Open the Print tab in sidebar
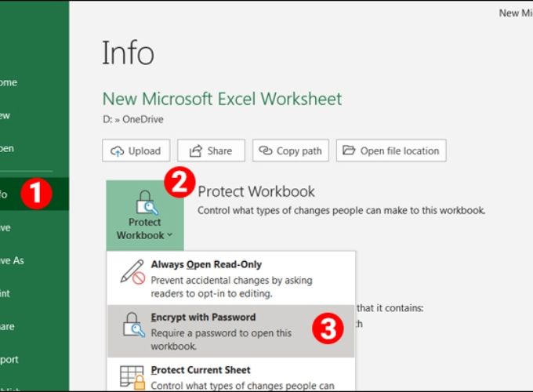The image size is (533, 392). [x=34, y=293]
